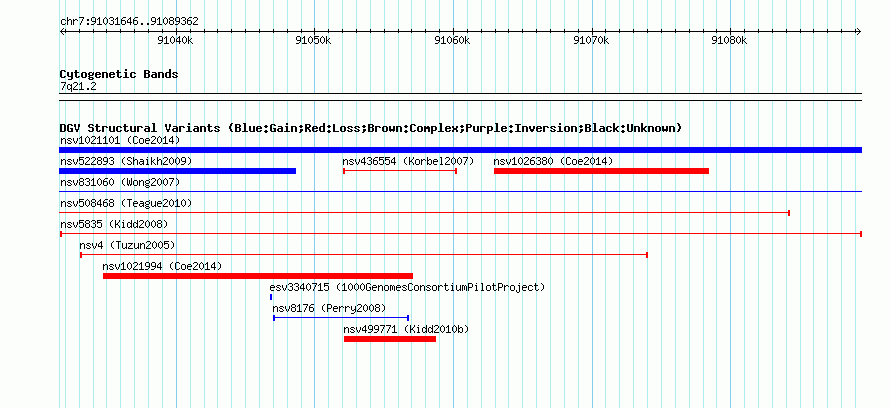This screenshot has width=890, height=408.
Task: Click the 91050k ruler tick label
Action: click(x=313, y=40)
